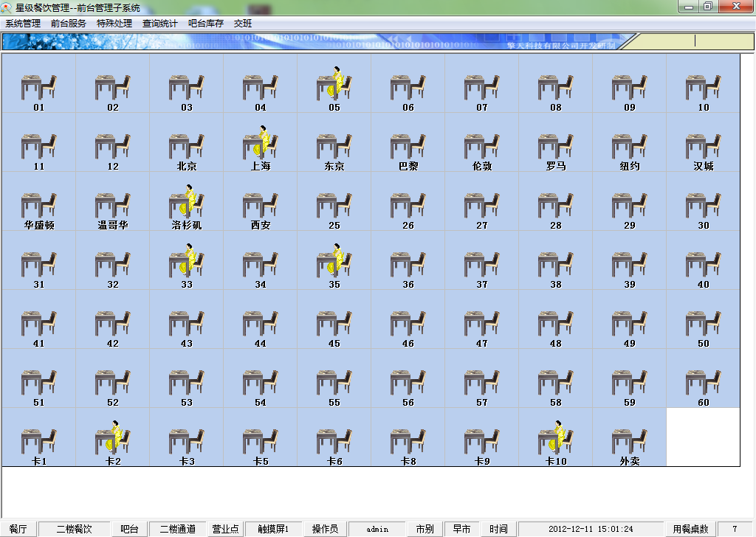Select occupied table 05 icon
This screenshot has width=756, height=537.
(x=334, y=84)
